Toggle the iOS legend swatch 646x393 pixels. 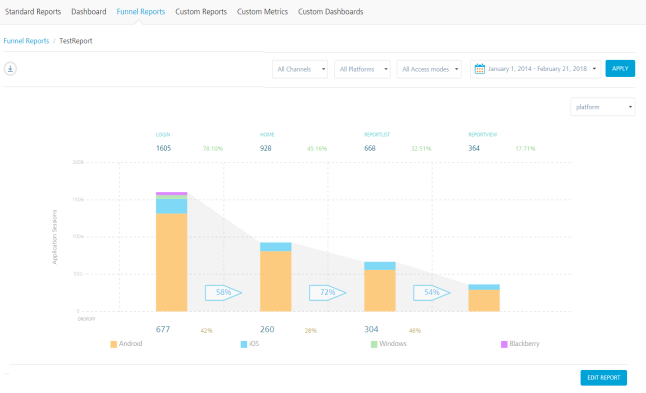click(244, 344)
